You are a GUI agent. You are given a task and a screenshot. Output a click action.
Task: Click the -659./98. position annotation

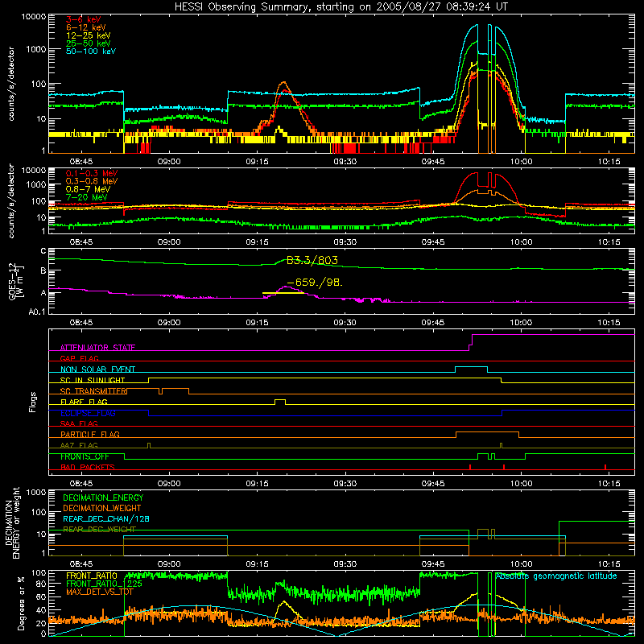click(x=315, y=283)
